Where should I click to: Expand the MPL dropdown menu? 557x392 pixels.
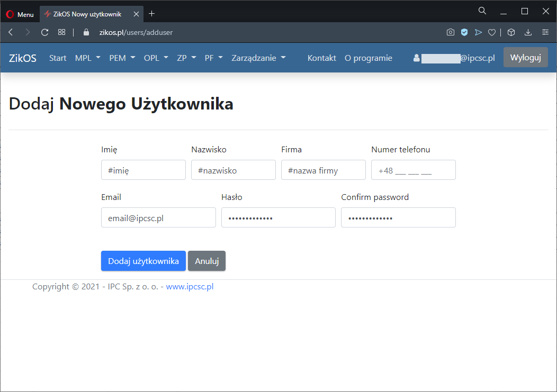tap(87, 58)
